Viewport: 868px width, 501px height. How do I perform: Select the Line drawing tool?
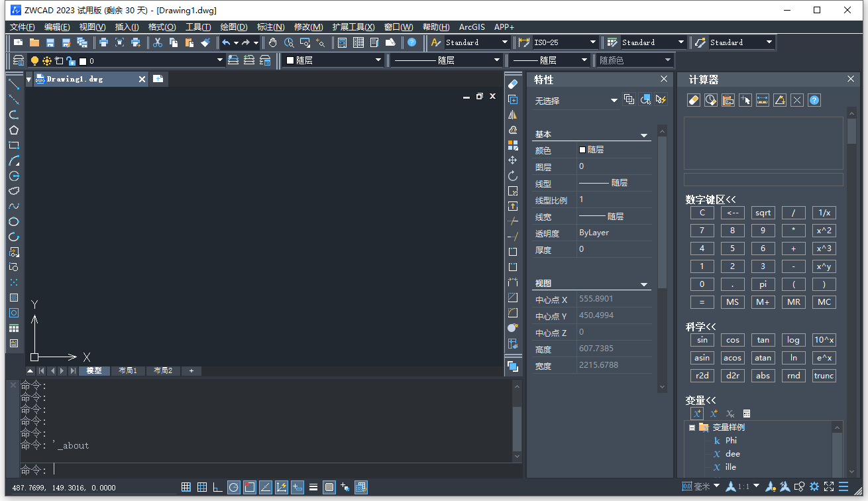point(14,84)
